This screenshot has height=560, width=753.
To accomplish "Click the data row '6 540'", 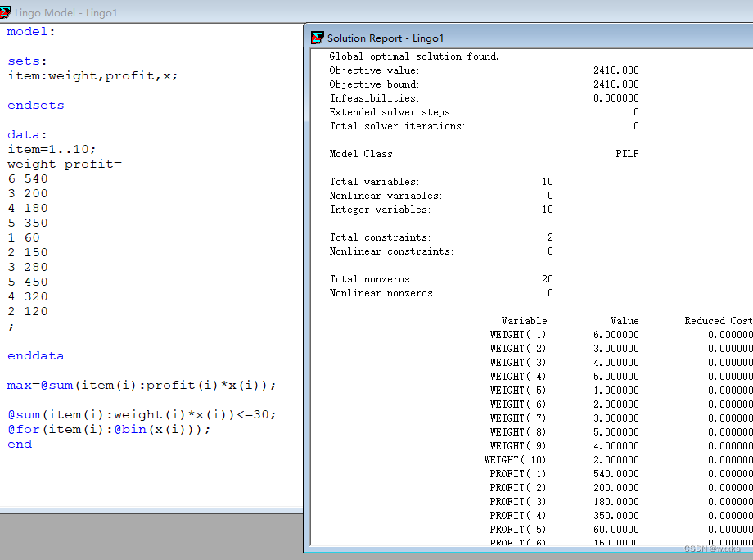I will click(x=28, y=178).
